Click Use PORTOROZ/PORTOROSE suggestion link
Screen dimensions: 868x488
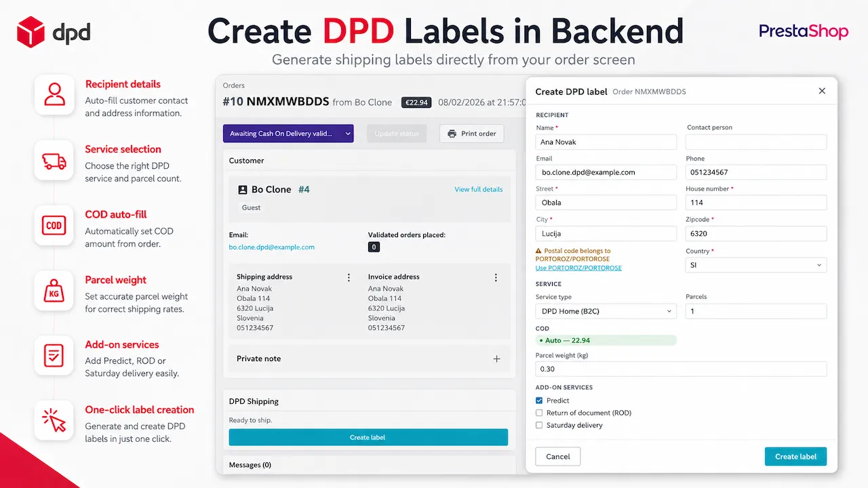[578, 268]
